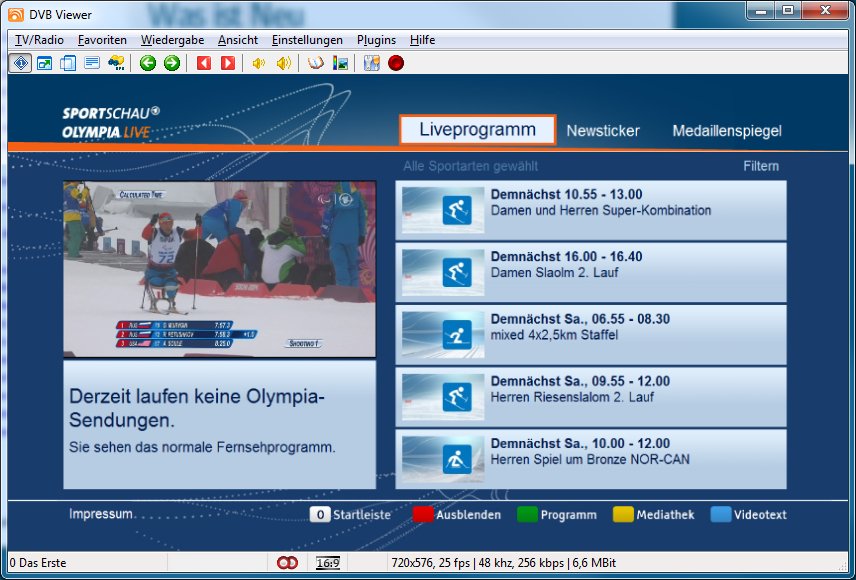
Task: Switch to the next channel with red arrow
Action: [x=228, y=62]
